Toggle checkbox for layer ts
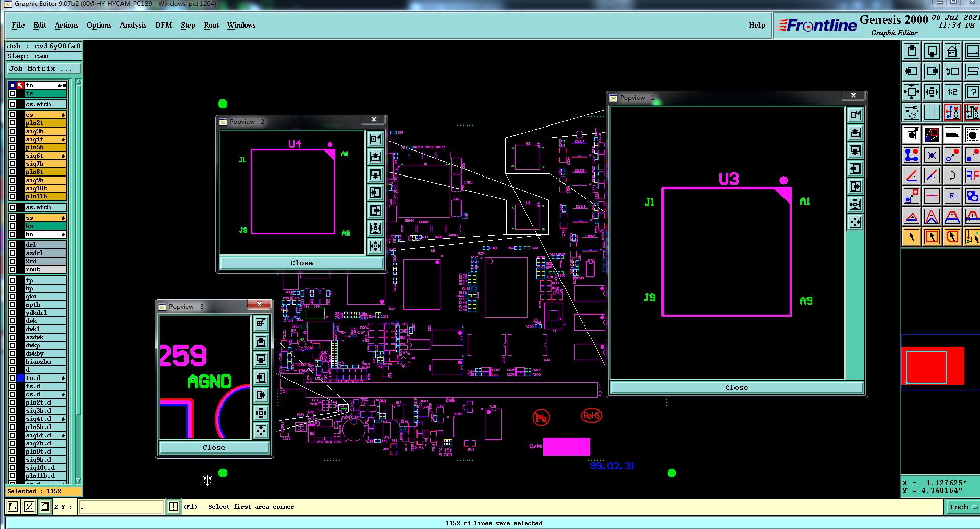Viewport: 980px width, 529px height. click(12, 93)
